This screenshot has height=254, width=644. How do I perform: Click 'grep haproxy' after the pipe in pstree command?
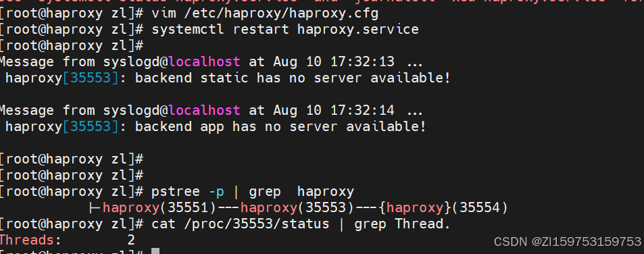click(x=301, y=192)
